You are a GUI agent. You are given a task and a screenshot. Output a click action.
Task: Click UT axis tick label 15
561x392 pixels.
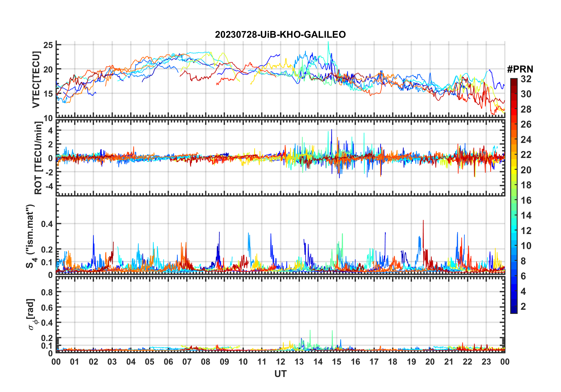[x=337, y=362]
